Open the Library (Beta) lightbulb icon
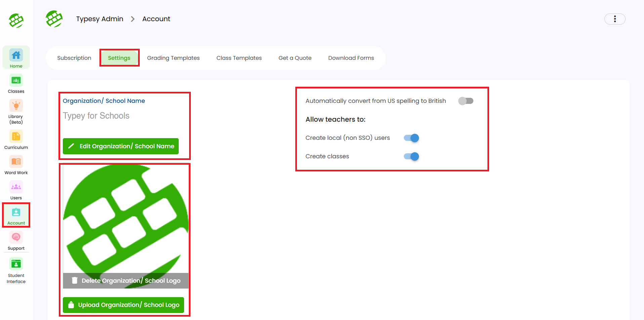The image size is (644, 320). click(x=16, y=106)
